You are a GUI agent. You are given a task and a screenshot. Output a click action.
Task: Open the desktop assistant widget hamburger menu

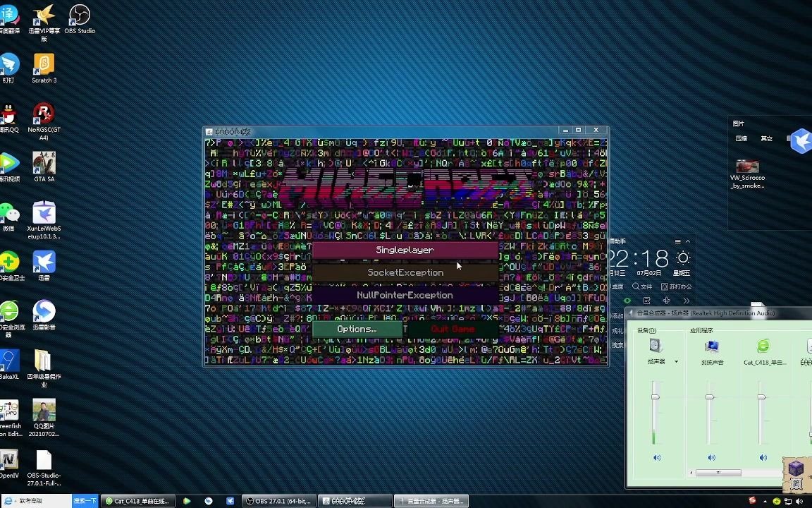tap(677, 241)
